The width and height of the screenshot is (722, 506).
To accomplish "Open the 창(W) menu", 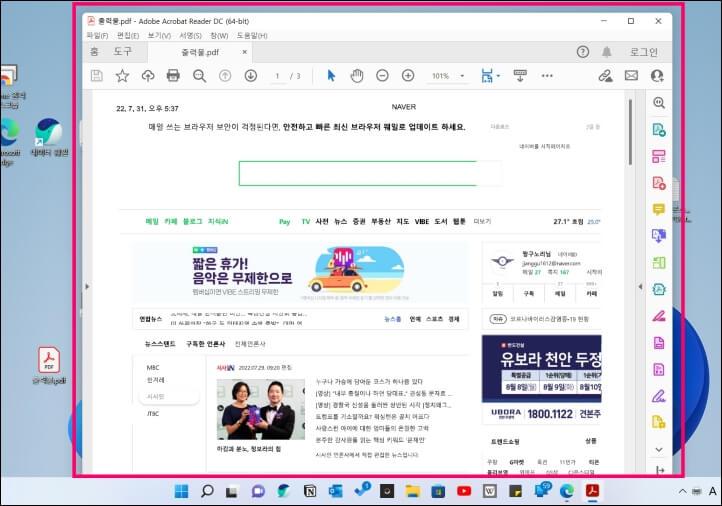I will [219, 35].
